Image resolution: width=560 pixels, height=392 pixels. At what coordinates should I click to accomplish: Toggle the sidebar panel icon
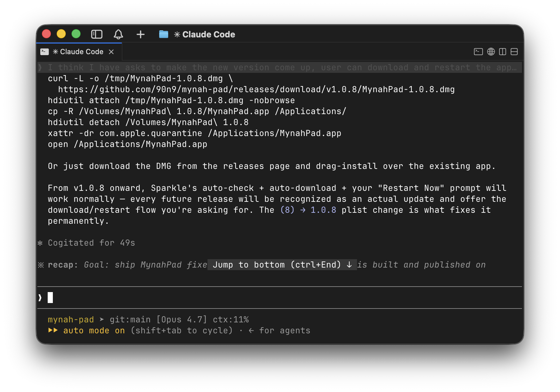click(x=97, y=34)
